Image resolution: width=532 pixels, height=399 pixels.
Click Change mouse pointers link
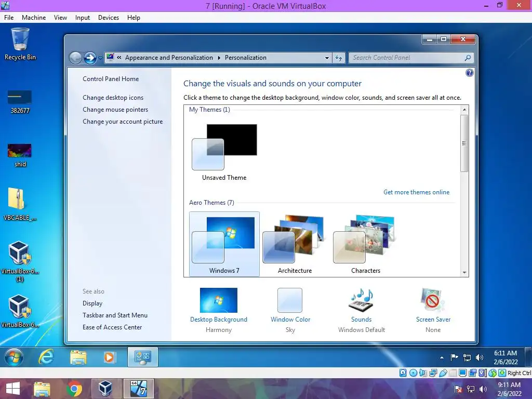[x=115, y=110]
